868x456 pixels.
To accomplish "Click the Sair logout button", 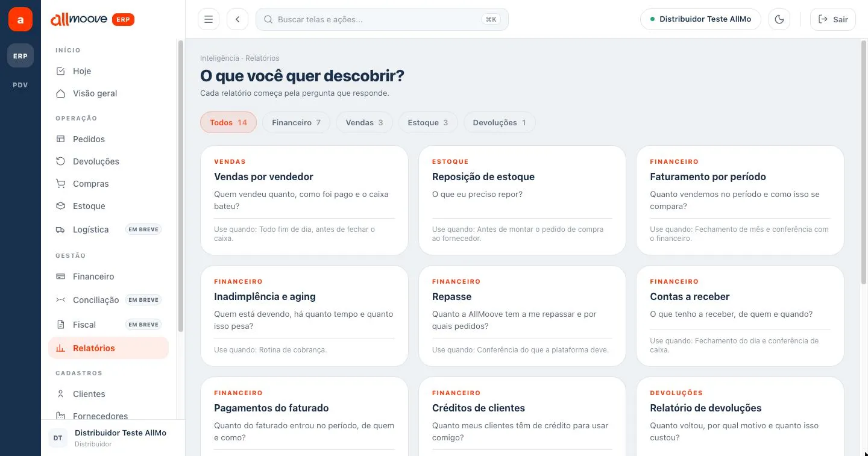I will click(833, 19).
